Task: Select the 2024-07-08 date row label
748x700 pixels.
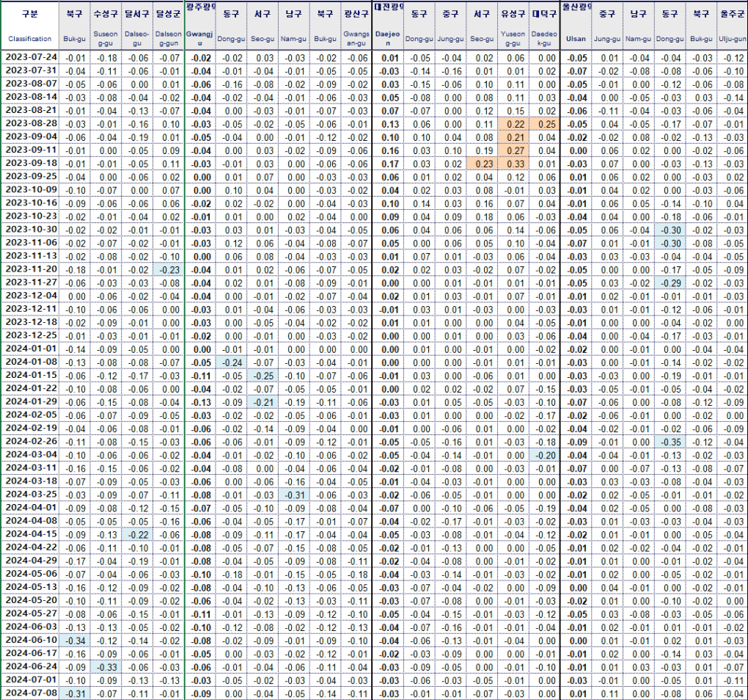Action: pos(30,693)
